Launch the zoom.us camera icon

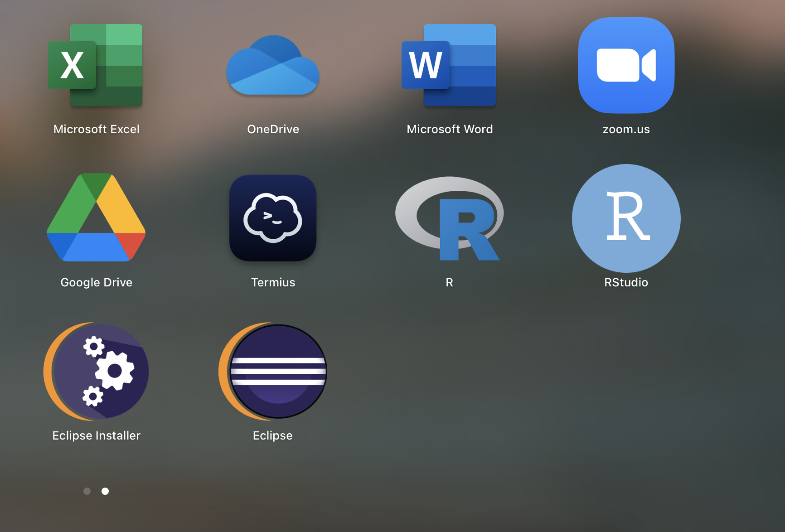pos(626,65)
